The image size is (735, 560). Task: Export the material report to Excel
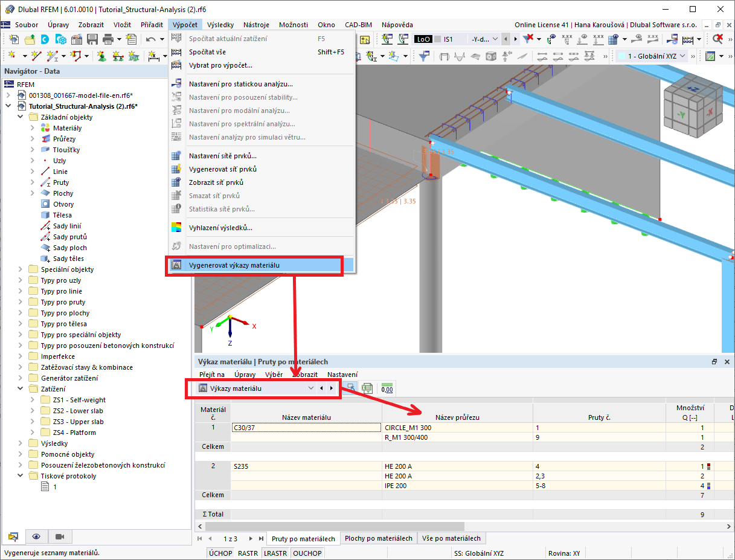pyautogui.click(x=367, y=387)
